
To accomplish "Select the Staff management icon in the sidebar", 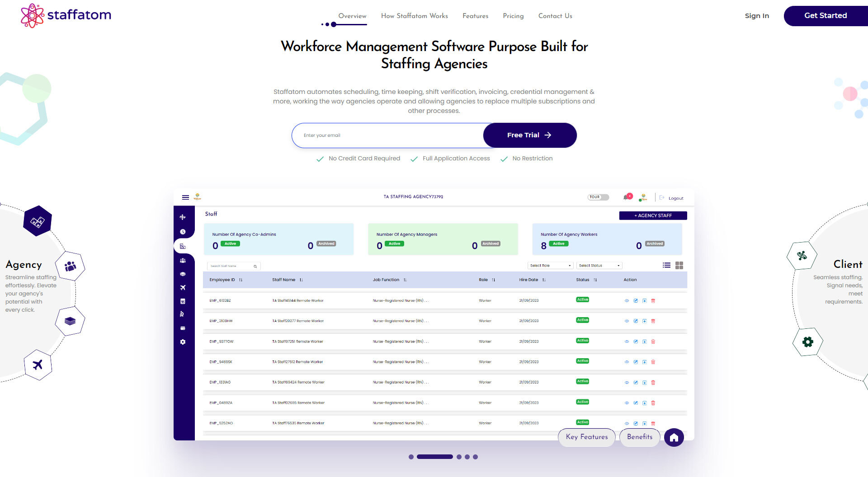I will 183,246.
